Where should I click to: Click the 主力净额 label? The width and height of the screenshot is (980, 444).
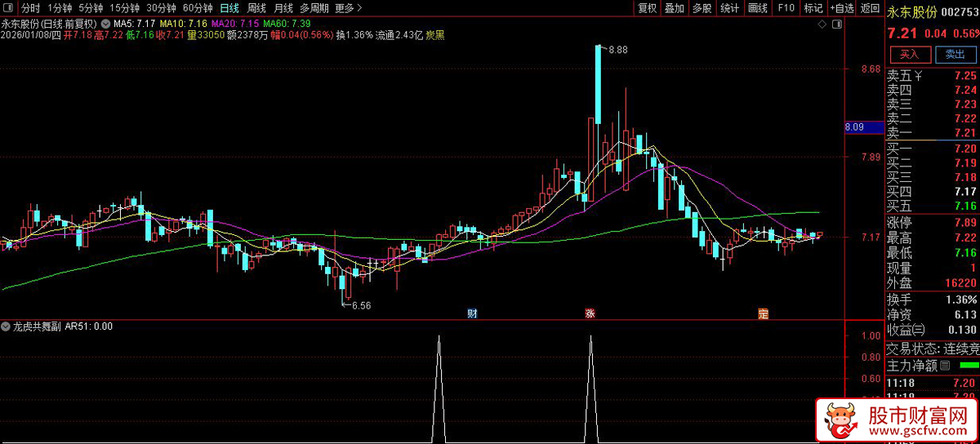click(x=912, y=365)
